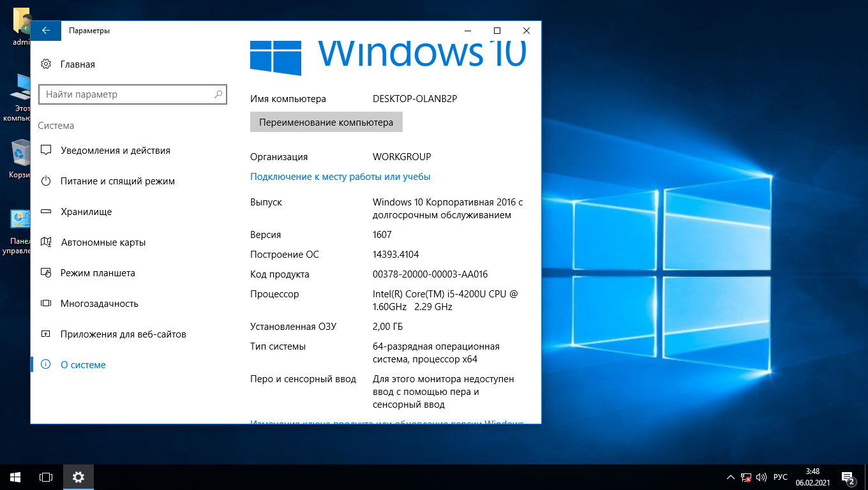Click the О системе info icon
Viewport: 868px width, 490px height.
[46, 365]
